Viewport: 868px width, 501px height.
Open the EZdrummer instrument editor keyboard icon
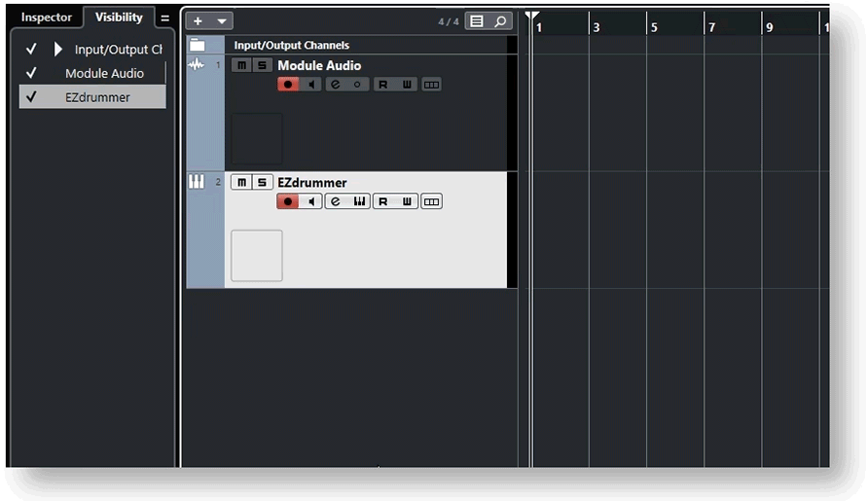click(x=359, y=201)
